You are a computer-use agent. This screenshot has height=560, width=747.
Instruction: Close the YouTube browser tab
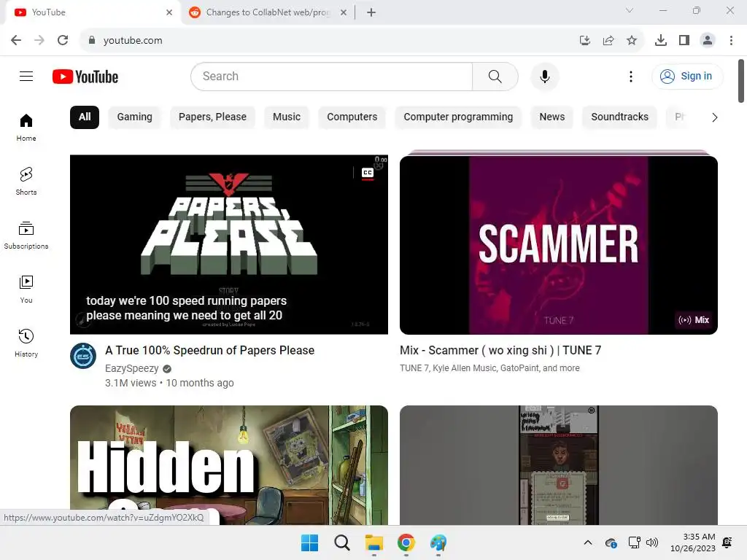tap(169, 12)
